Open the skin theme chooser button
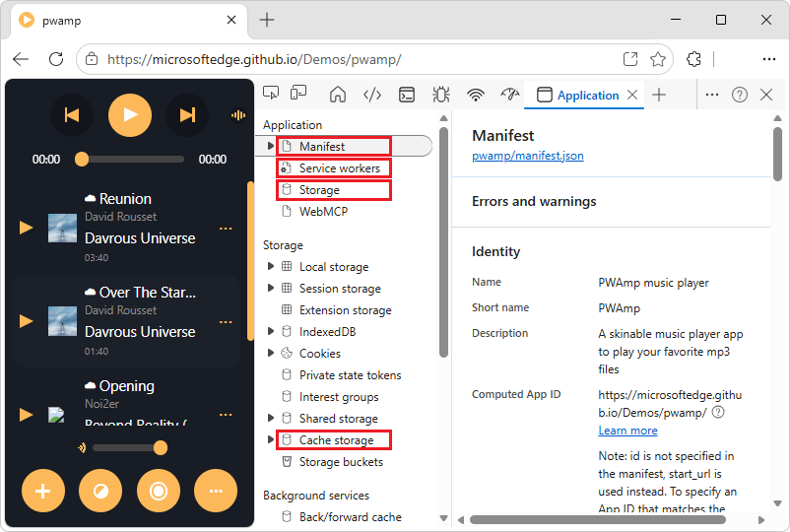This screenshot has height=532, width=790. click(x=100, y=491)
